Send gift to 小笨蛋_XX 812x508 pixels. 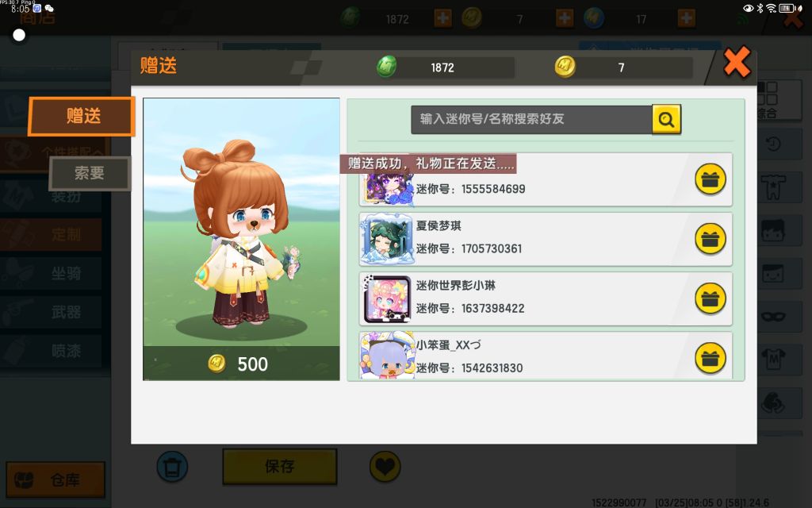tap(710, 358)
